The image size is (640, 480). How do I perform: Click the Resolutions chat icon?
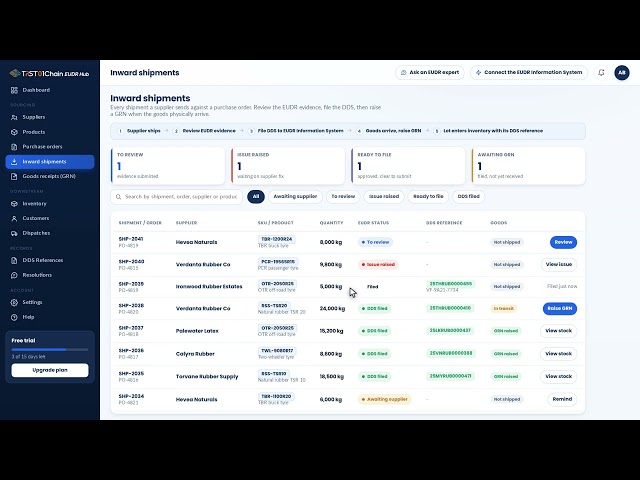tap(14, 275)
